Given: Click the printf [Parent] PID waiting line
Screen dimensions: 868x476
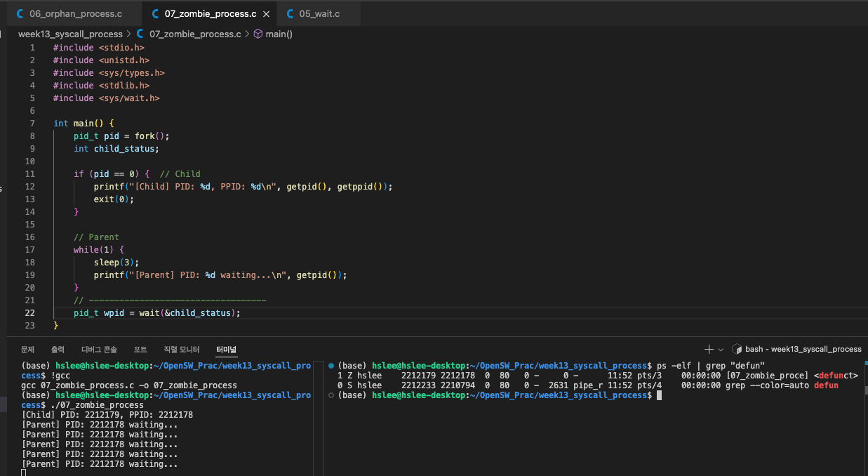Looking at the screenshot, I should coord(220,275).
